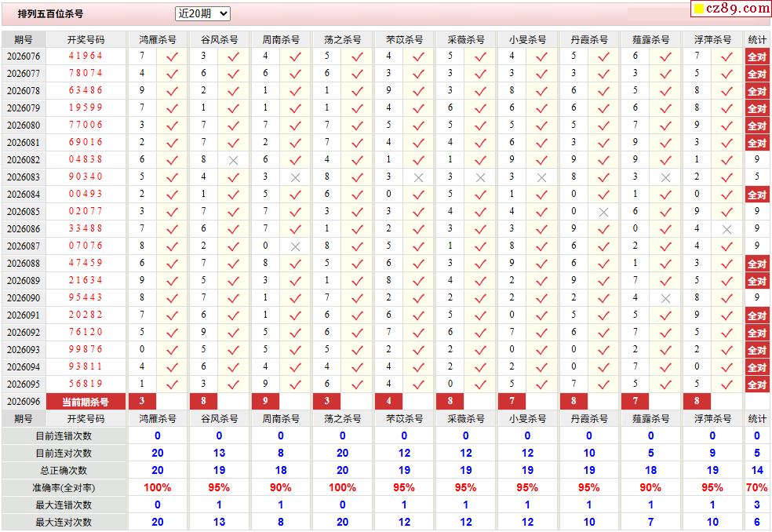Click the red number 3 under 鸿雁杀号 in row 2026096
Image resolution: width=772 pixels, height=532 pixels.
click(142, 401)
